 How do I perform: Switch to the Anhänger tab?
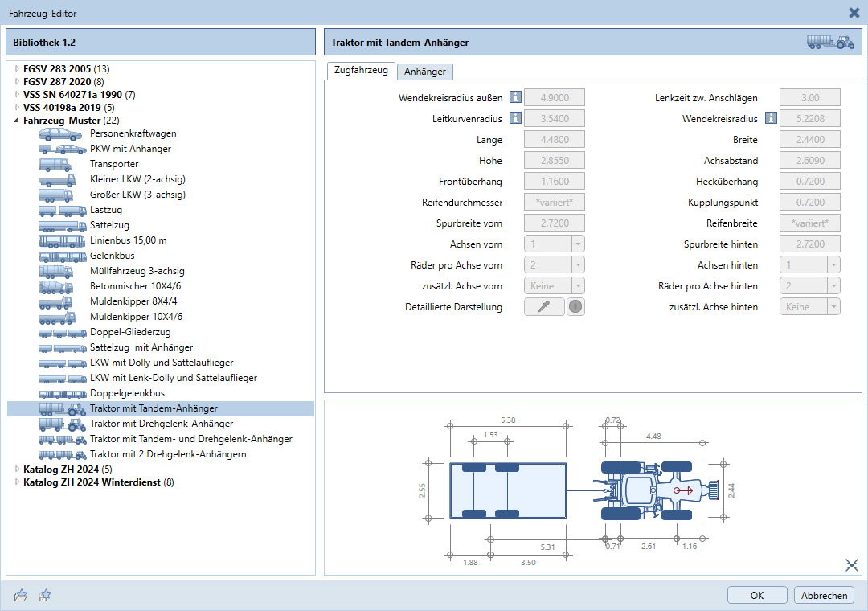[425, 72]
